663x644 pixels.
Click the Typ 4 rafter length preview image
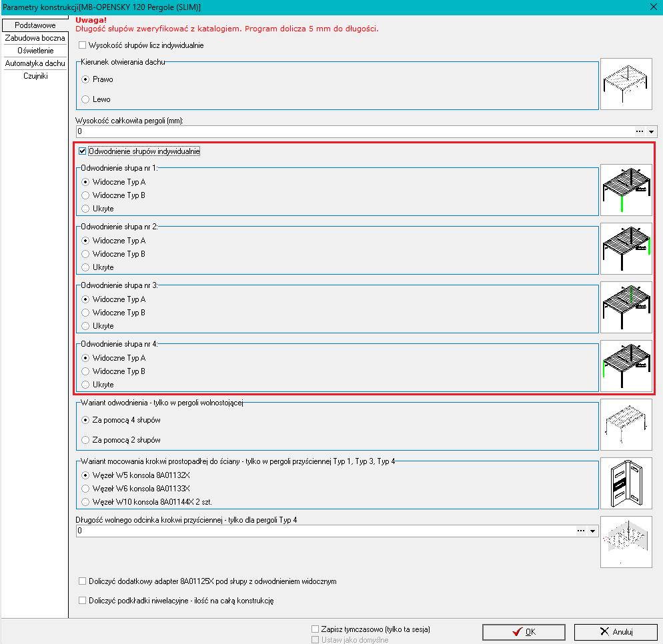pyautogui.click(x=626, y=542)
